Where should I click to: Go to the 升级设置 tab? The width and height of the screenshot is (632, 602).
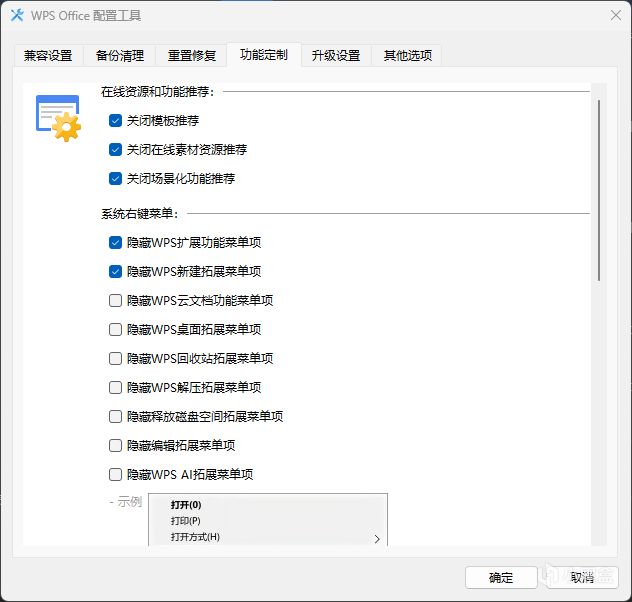pyautogui.click(x=336, y=55)
